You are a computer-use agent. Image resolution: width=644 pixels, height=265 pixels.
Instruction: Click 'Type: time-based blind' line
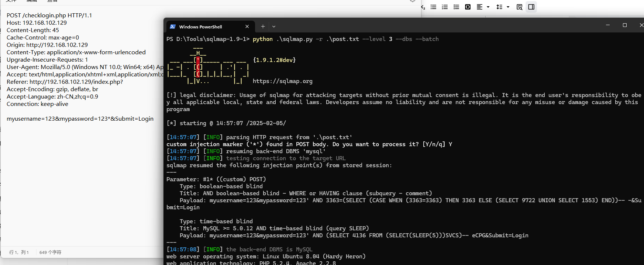[216, 221]
